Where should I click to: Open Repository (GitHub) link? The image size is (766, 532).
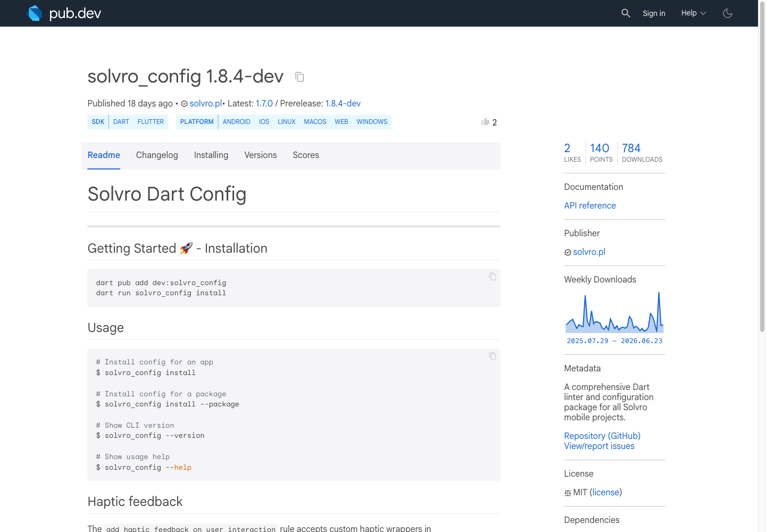602,436
